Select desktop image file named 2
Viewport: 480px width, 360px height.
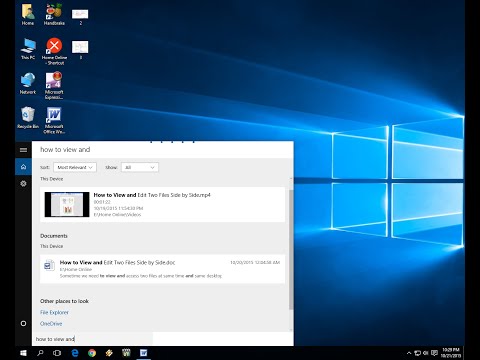click(x=80, y=17)
